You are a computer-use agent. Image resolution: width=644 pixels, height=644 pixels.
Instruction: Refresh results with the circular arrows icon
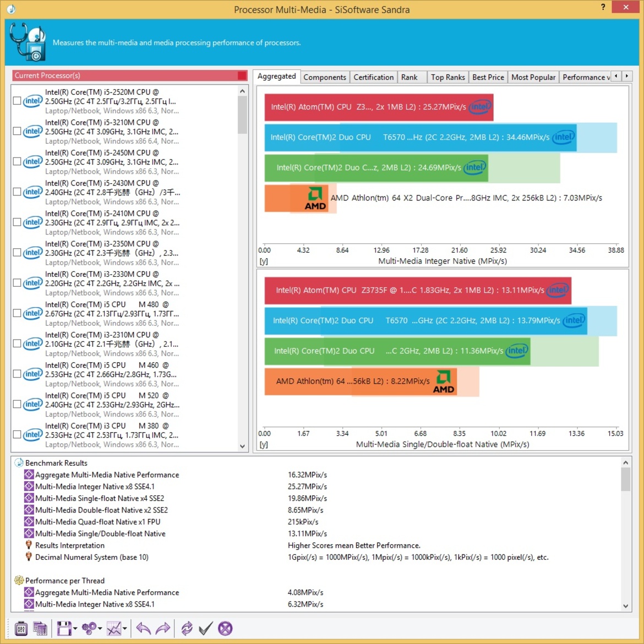(187, 629)
